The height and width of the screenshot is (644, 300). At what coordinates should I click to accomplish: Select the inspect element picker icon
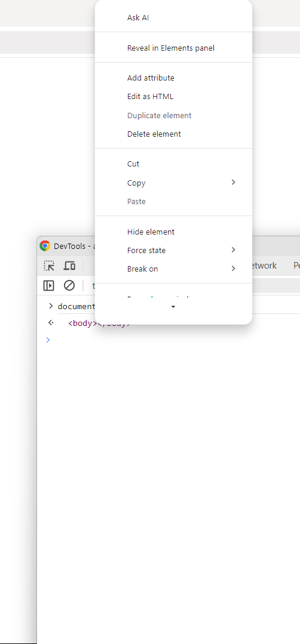[x=49, y=266]
